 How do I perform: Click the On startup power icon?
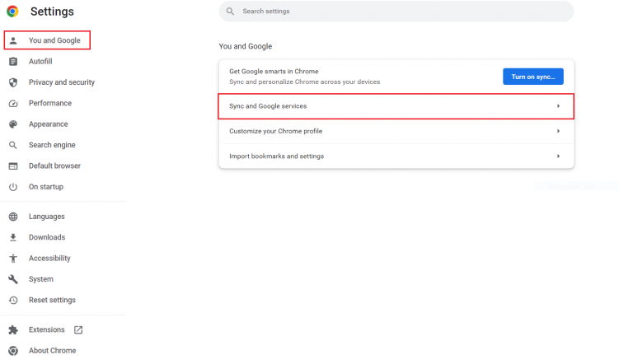pos(13,187)
